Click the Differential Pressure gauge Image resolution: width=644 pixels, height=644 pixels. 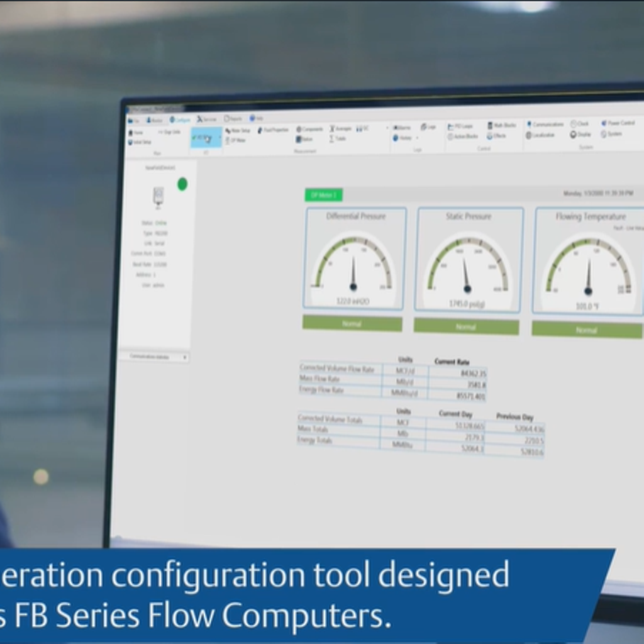(x=354, y=258)
